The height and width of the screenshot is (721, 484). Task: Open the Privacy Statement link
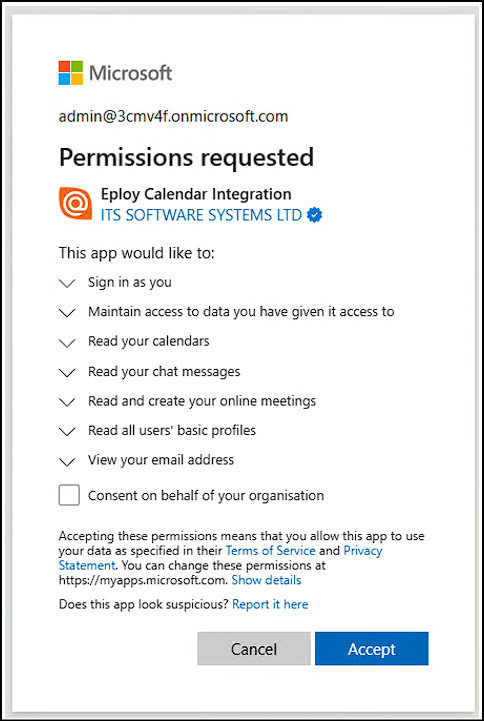[x=221, y=558]
